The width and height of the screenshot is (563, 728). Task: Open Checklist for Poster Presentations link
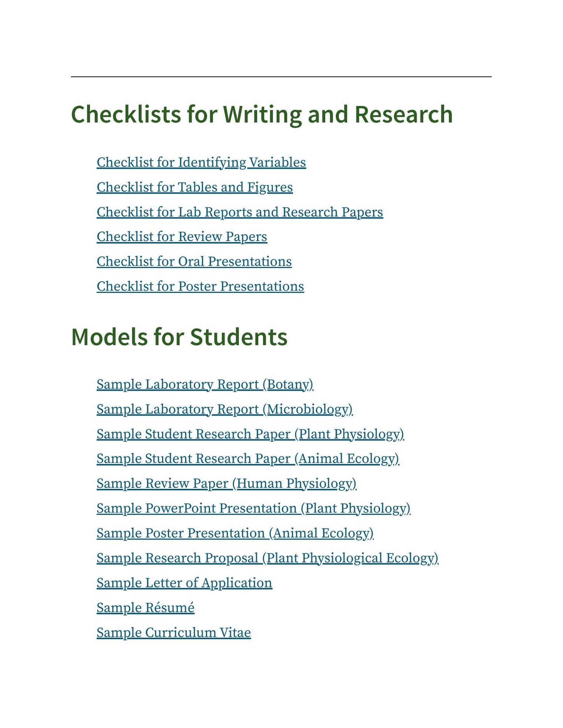pos(200,286)
